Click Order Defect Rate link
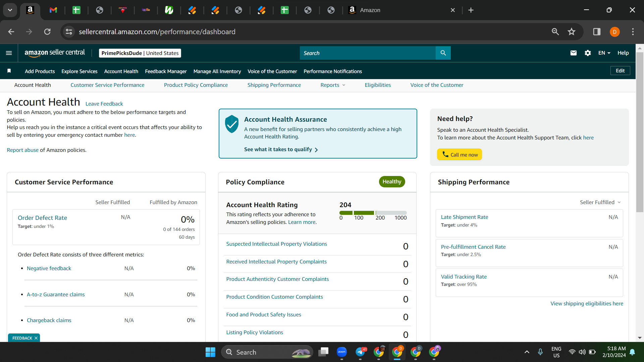 42,218
